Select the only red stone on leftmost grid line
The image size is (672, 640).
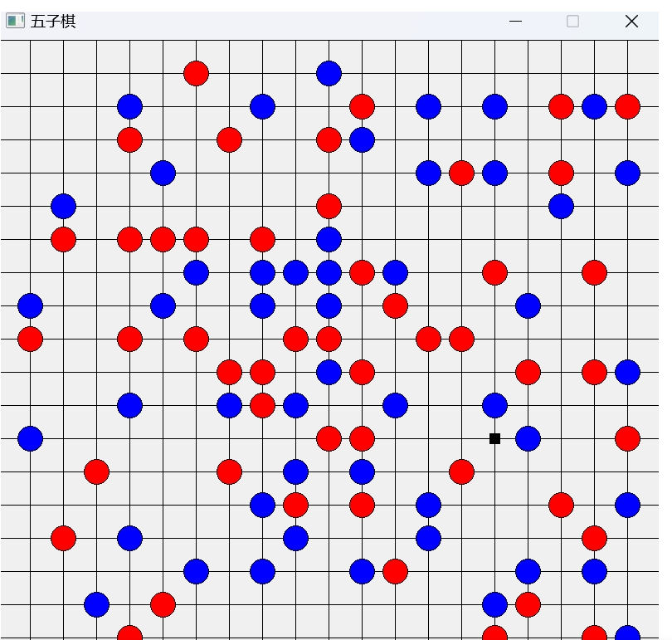pos(30,339)
